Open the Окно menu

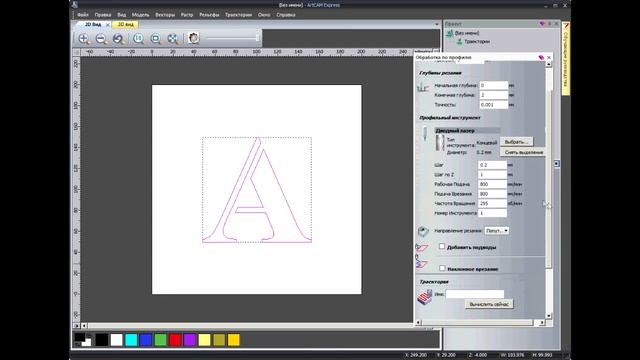pyautogui.click(x=264, y=15)
